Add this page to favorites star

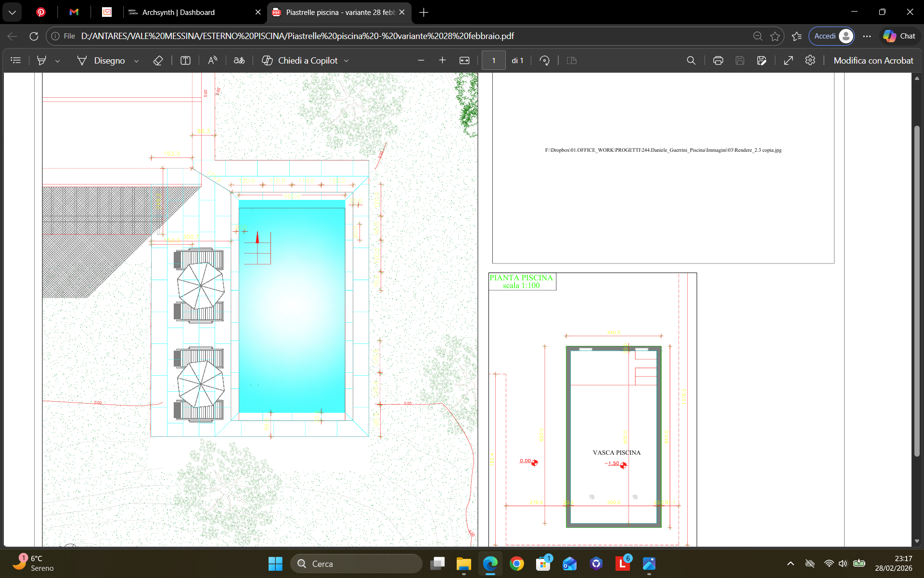(775, 36)
